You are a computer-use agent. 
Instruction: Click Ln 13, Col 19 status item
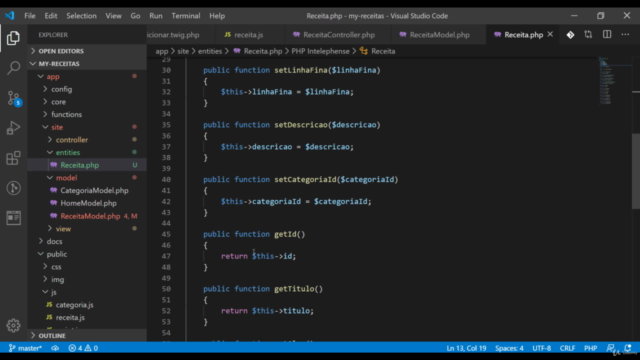tap(466, 348)
